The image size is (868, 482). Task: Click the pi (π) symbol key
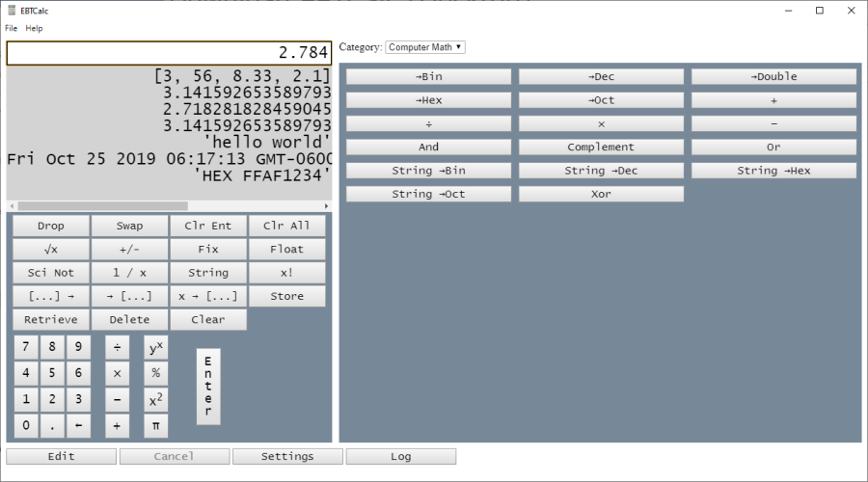coord(155,425)
